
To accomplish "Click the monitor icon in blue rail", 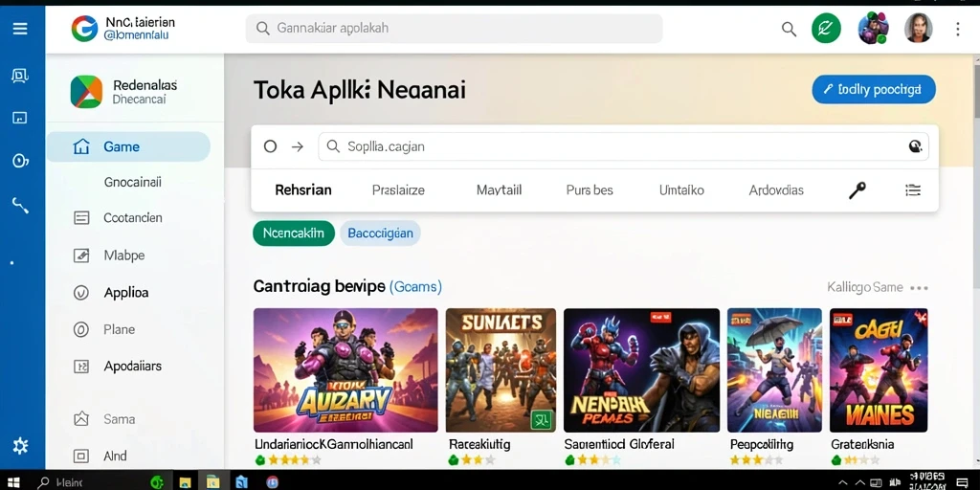I will point(20,77).
